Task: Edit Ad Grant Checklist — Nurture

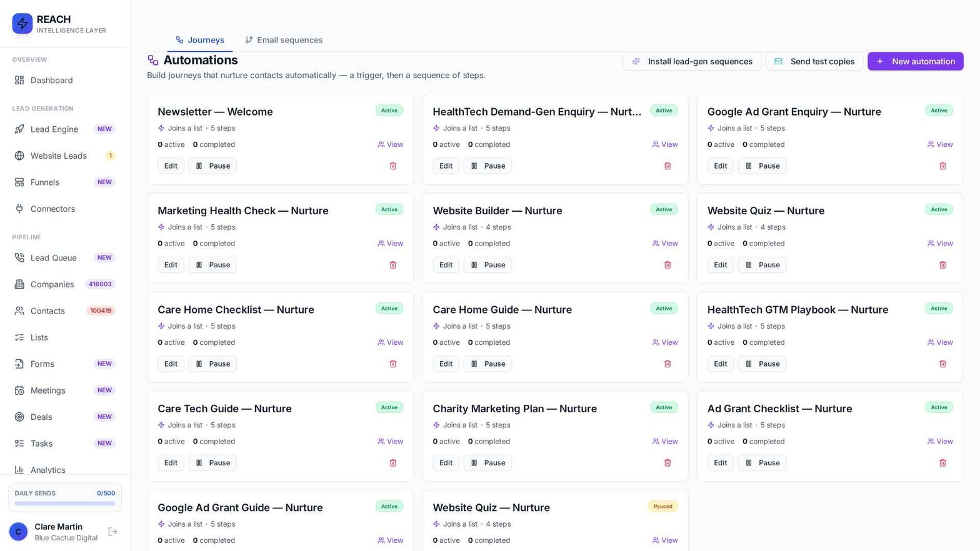Action: [721, 463]
